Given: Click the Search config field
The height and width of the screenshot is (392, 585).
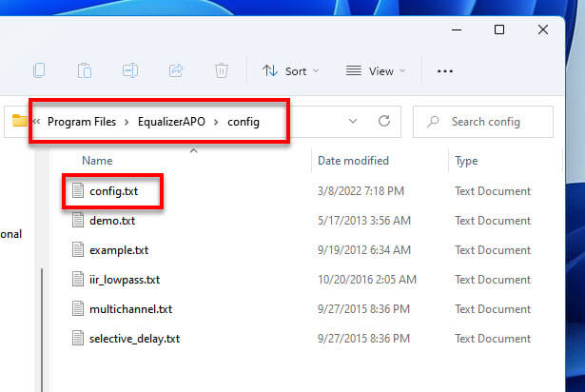Looking at the screenshot, I should [483, 122].
